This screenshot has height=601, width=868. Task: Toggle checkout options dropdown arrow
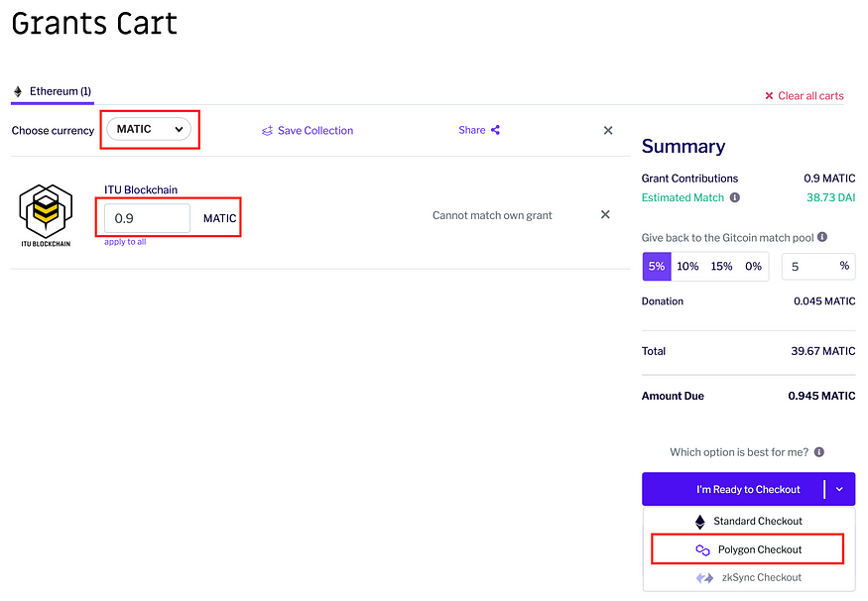[x=840, y=489]
